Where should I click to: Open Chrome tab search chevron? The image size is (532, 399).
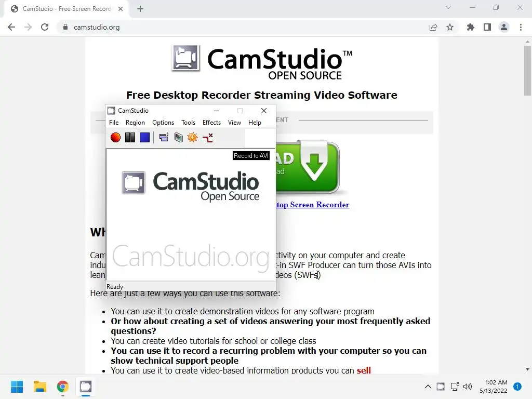point(448,7)
